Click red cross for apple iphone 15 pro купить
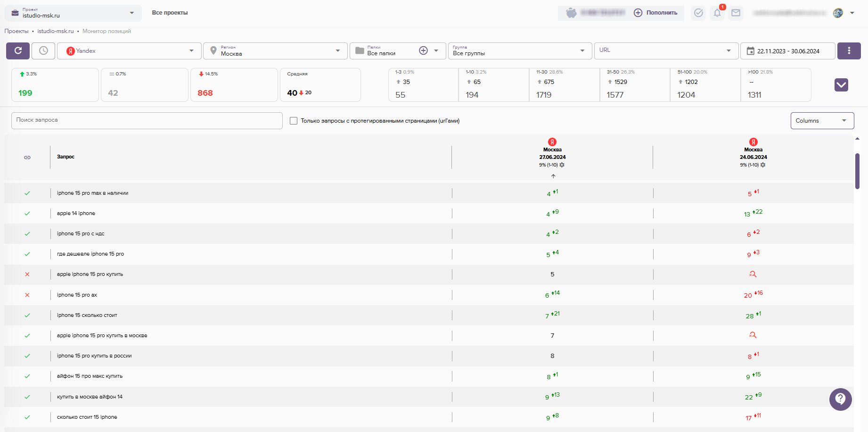 pyautogui.click(x=27, y=274)
